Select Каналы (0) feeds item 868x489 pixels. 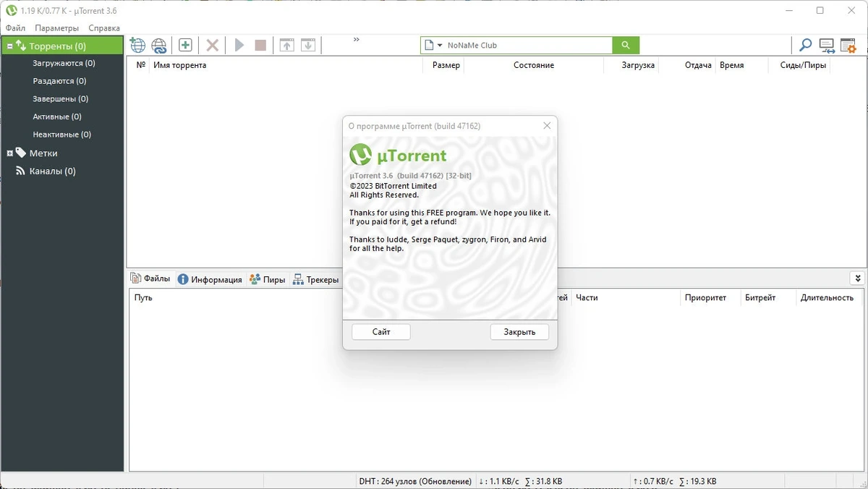[x=52, y=171]
